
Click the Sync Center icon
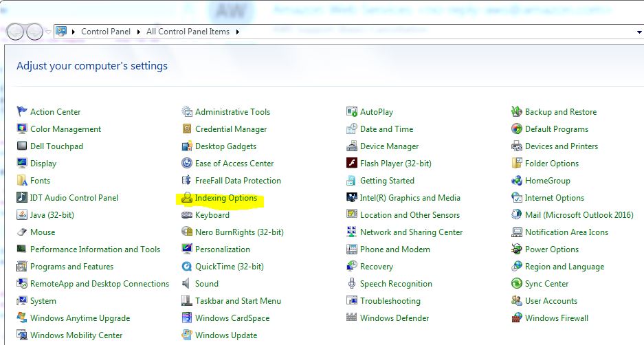pyautogui.click(x=517, y=283)
